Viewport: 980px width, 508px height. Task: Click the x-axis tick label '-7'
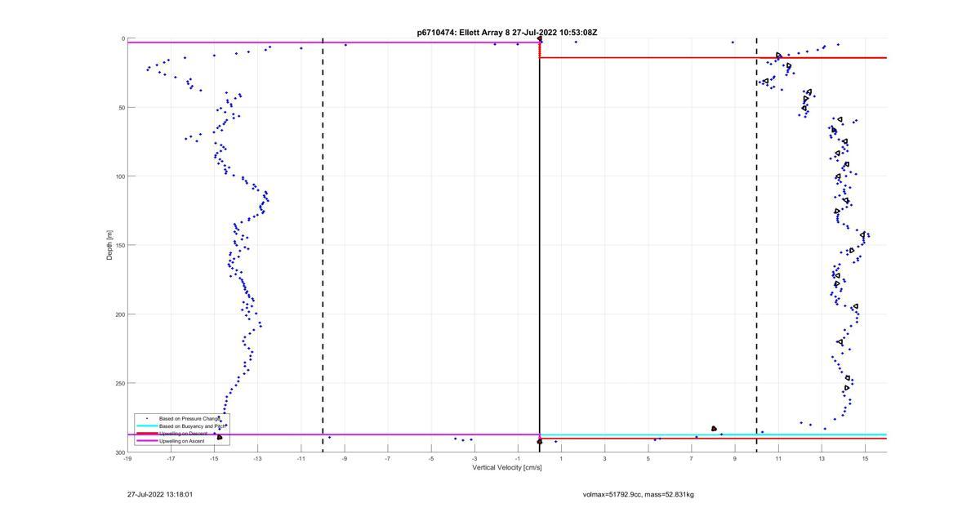coord(387,458)
